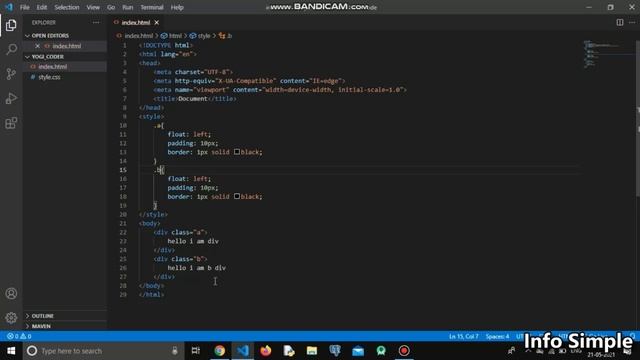Open Google Chrome from taskbar

tap(220, 351)
